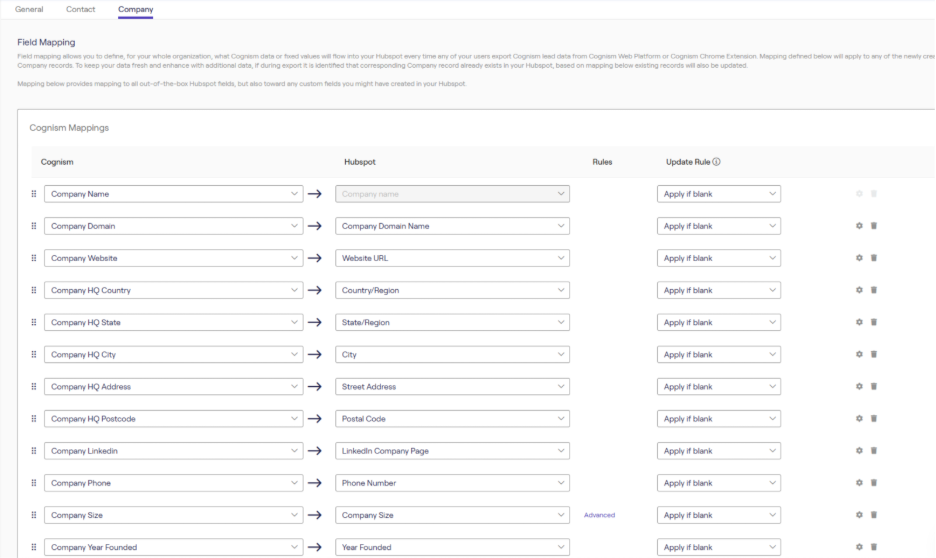The image size is (936, 558).
Task: Click drag handle beside Company HQ Postcode
Action: (x=33, y=419)
